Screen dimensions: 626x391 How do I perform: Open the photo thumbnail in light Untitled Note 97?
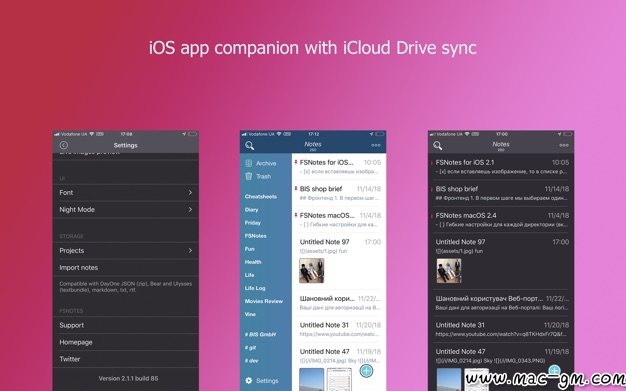311,270
